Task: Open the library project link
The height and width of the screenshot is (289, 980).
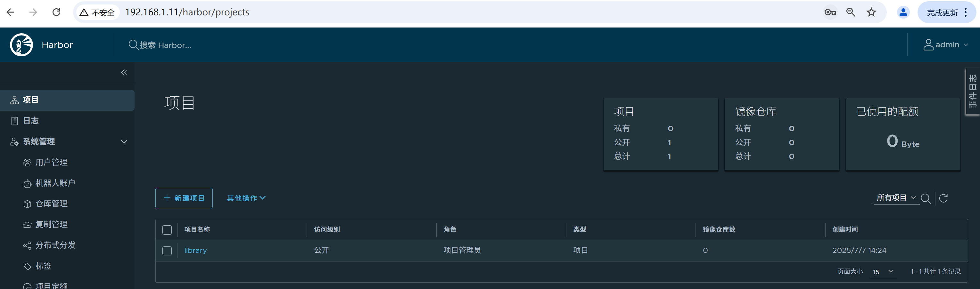Action: tap(195, 250)
